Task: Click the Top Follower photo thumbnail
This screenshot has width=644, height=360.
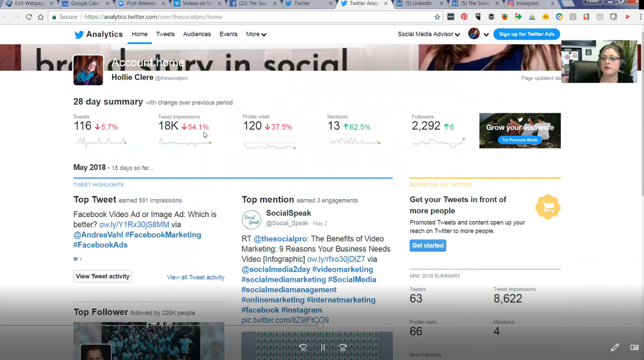Action: [x=149, y=341]
